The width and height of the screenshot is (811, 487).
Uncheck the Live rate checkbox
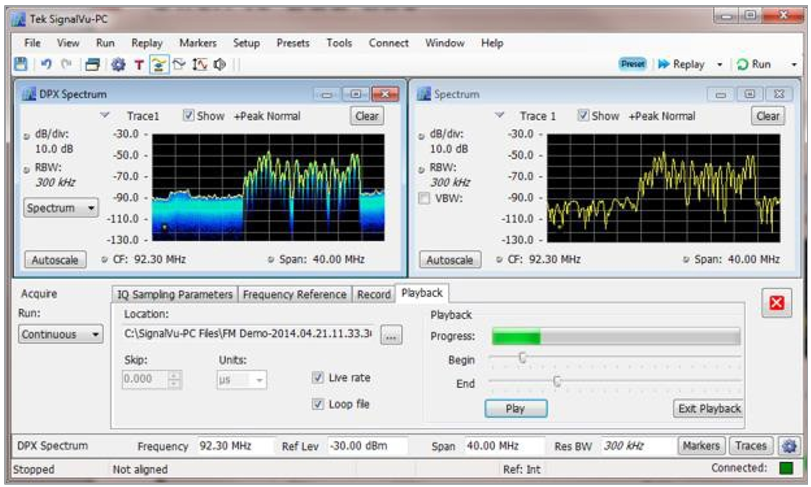click(x=318, y=378)
